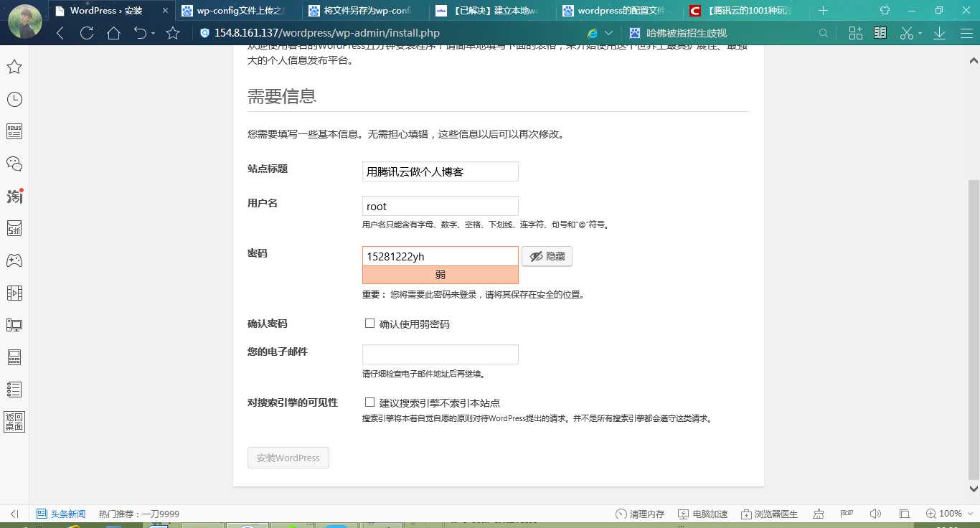Reload the current page
980x528 pixels.
click(x=87, y=33)
